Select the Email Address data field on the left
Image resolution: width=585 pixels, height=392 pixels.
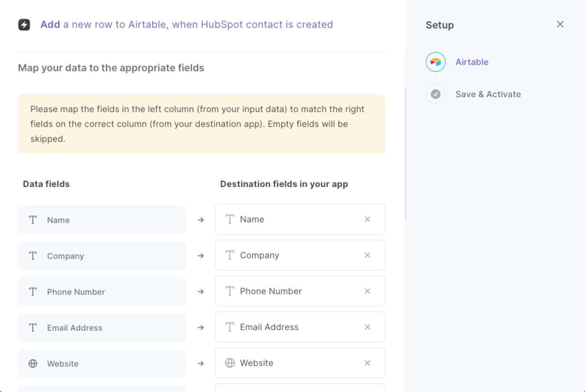tap(102, 328)
